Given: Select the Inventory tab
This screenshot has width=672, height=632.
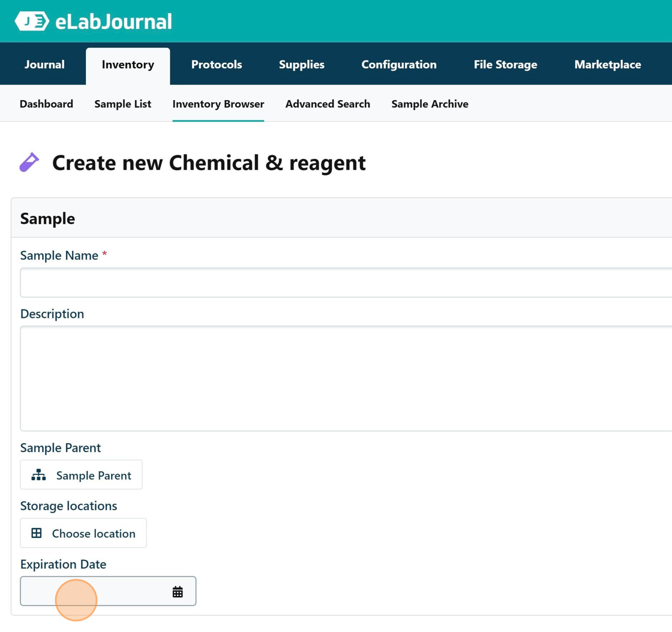Looking at the screenshot, I should (128, 65).
